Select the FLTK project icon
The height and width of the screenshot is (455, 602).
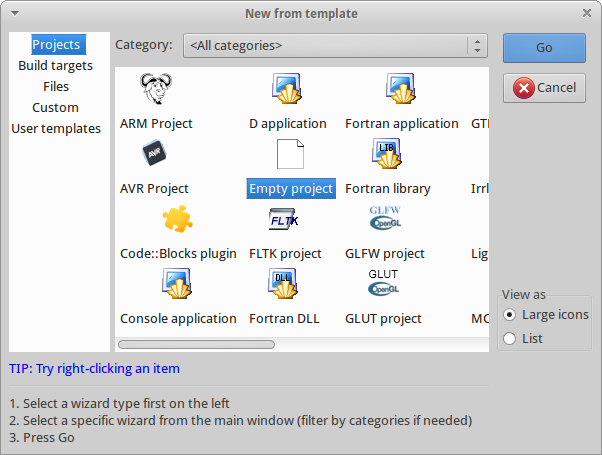click(284, 219)
